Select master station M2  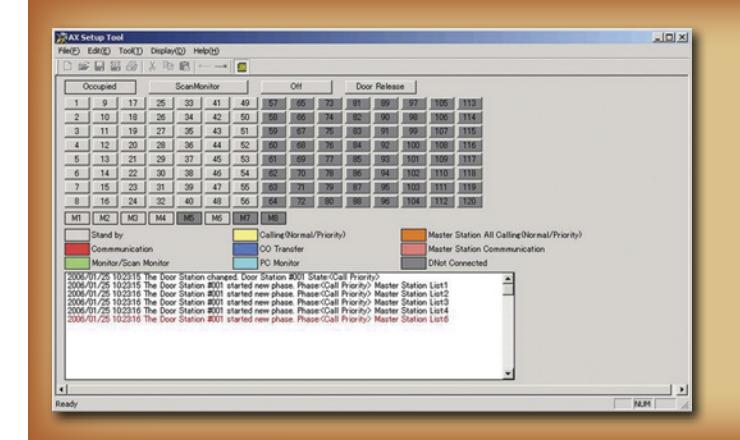tap(105, 218)
